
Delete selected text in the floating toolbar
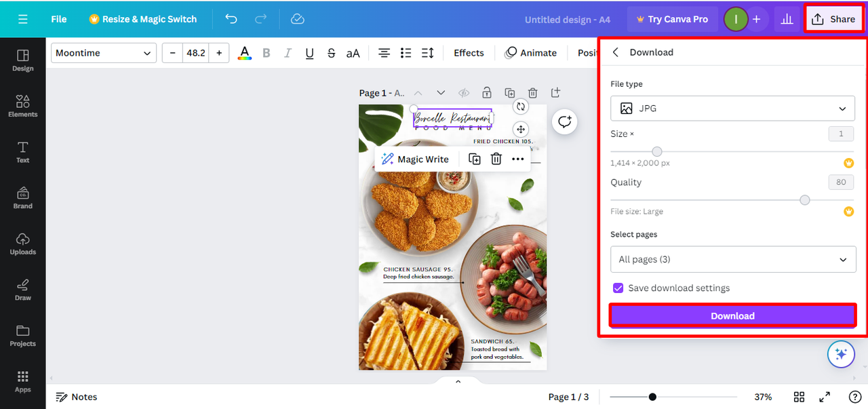click(x=496, y=159)
